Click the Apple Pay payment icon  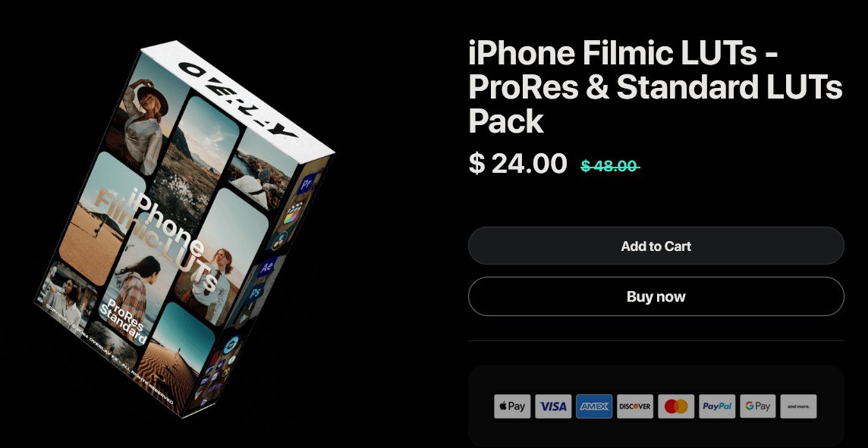coord(512,406)
